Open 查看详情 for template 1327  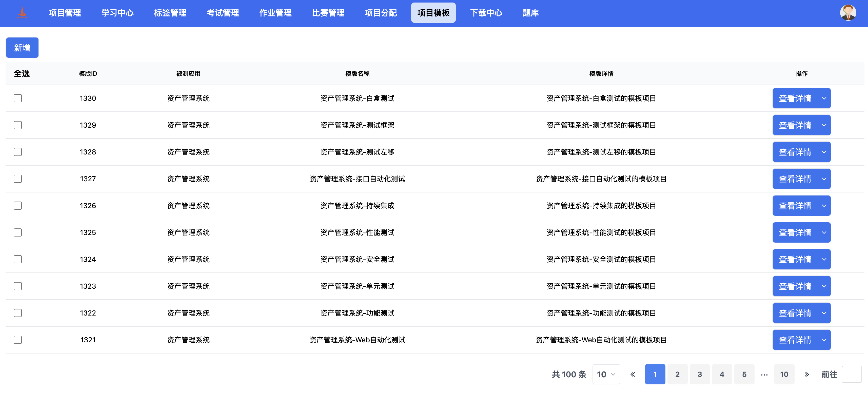[796, 179]
